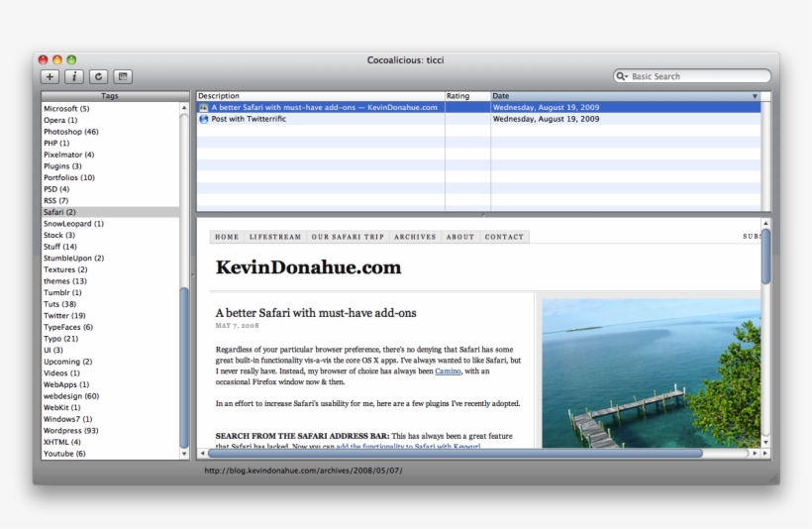Open the search magnifier options dropdown
The height and width of the screenshot is (529, 812).
(x=622, y=76)
